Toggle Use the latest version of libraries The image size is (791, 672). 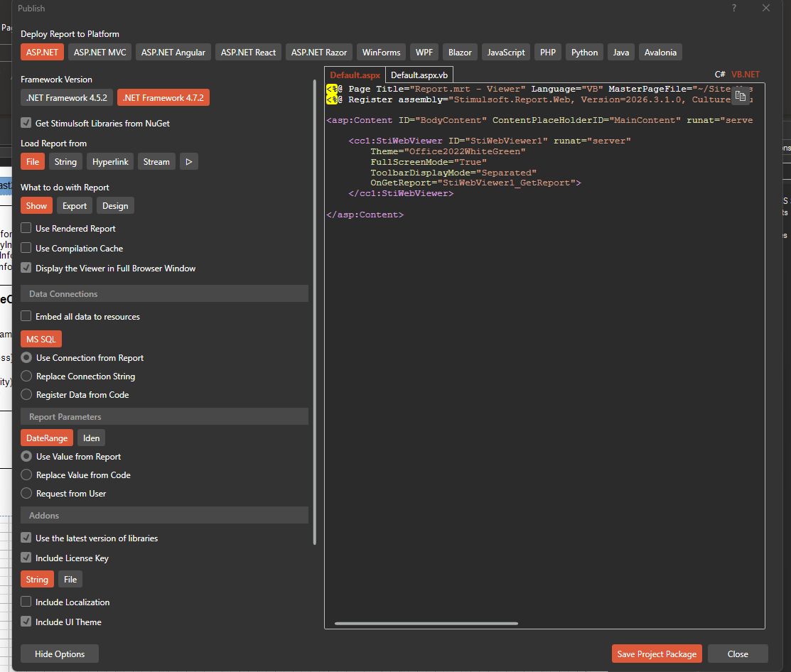click(26, 538)
